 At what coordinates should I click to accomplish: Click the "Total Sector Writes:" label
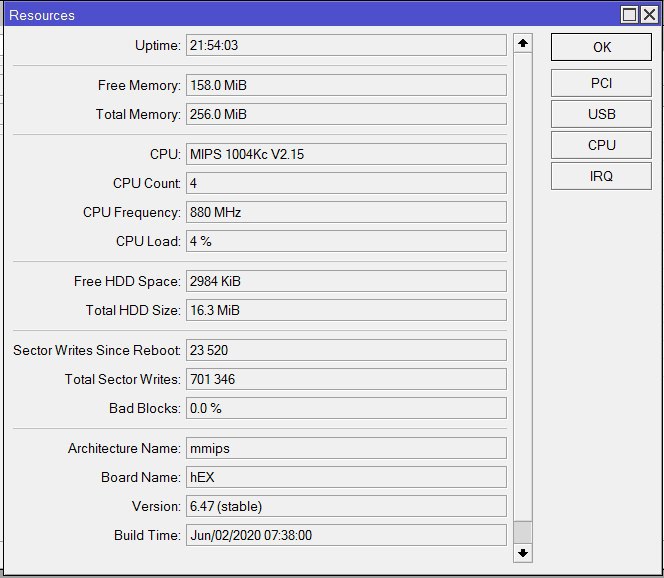pyautogui.click(x=122, y=379)
